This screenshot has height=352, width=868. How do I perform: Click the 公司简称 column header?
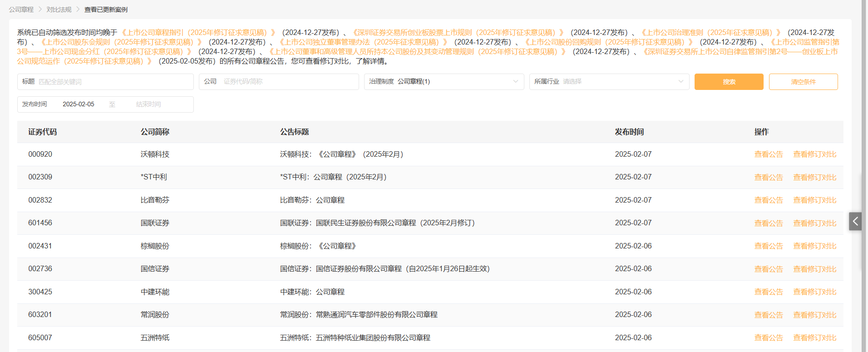coord(155,132)
